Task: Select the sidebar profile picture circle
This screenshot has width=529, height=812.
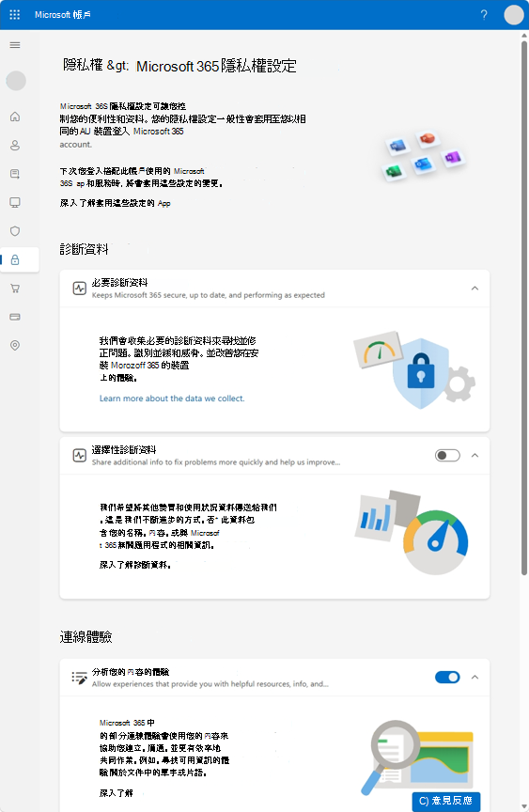Action: [16, 80]
